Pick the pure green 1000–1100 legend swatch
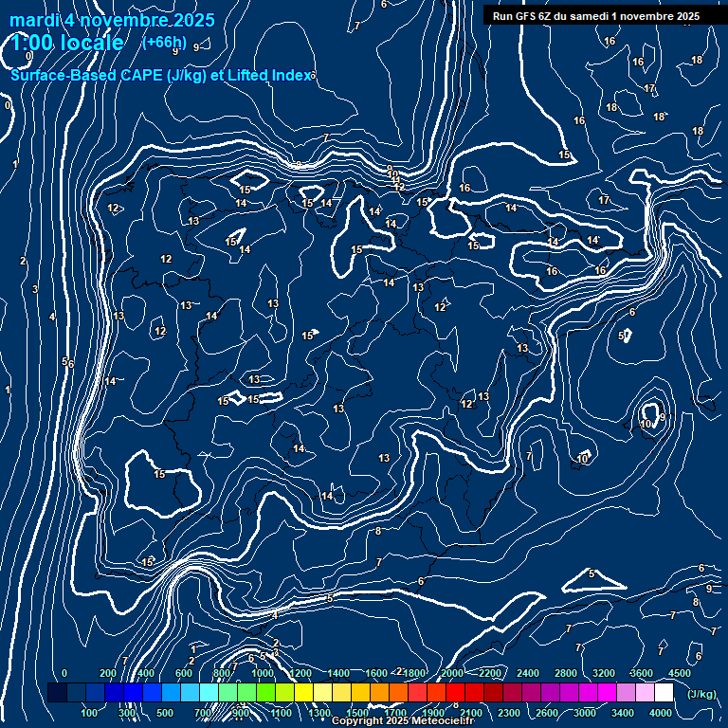The height and width of the screenshot is (728, 728). point(265,692)
